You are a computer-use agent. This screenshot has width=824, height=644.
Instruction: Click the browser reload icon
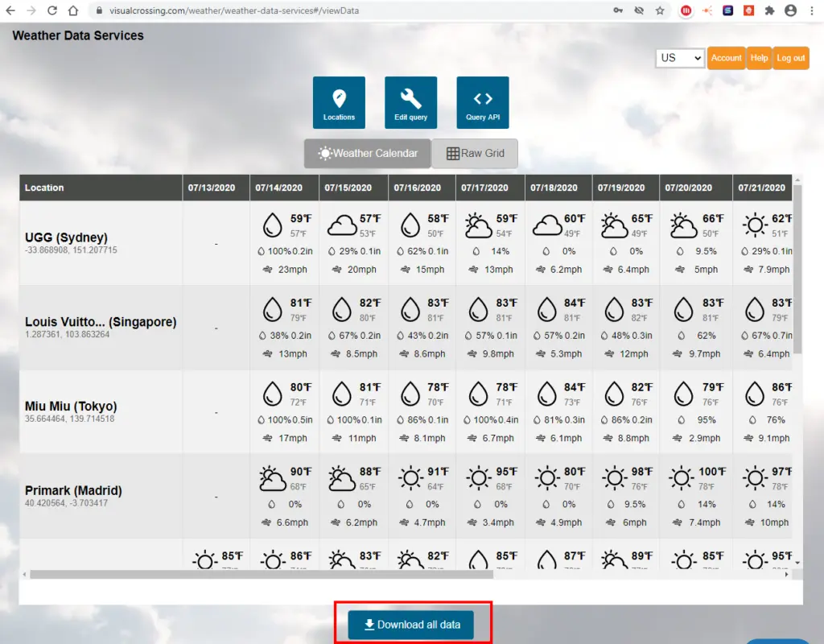[x=52, y=11]
